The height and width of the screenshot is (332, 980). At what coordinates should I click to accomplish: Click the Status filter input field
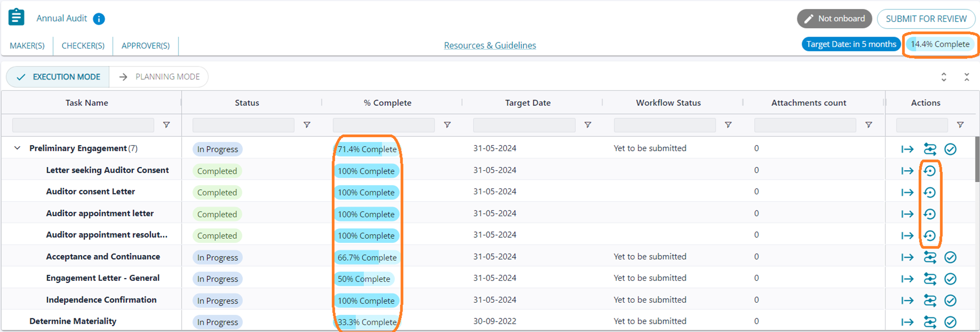(x=243, y=125)
